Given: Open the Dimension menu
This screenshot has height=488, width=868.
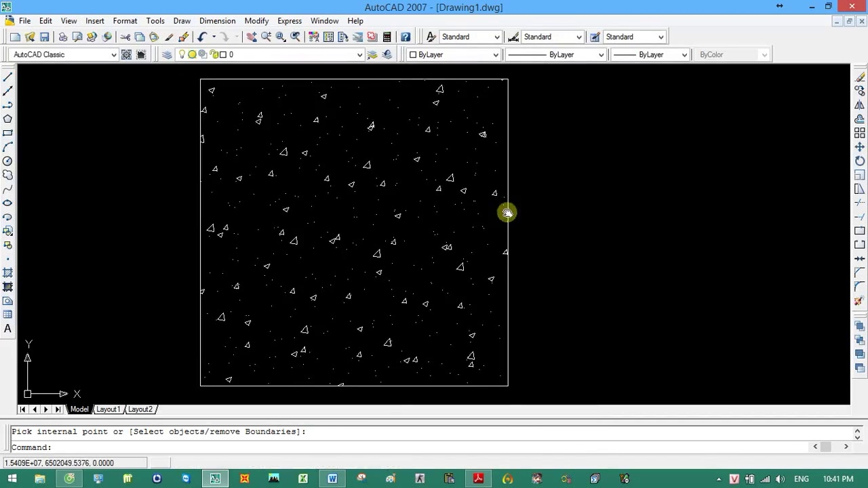Looking at the screenshot, I should (217, 20).
